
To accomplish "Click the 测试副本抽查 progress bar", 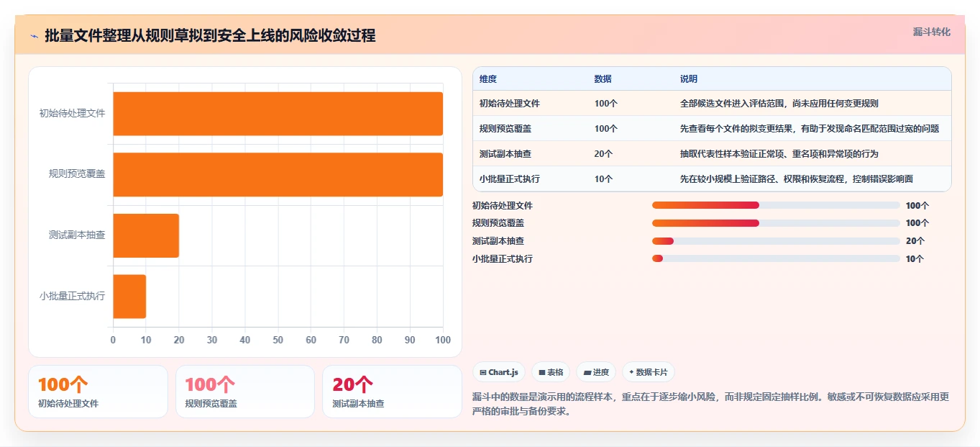I will coord(776,241).
